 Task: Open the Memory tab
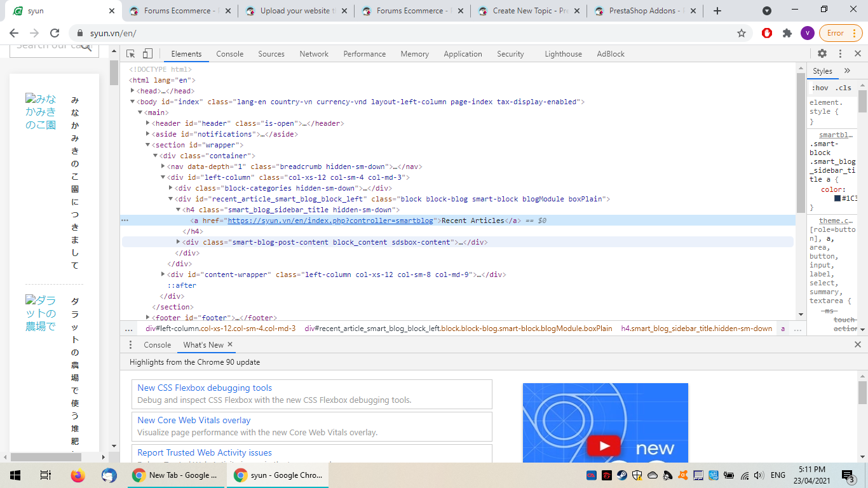tap(415, 54)
